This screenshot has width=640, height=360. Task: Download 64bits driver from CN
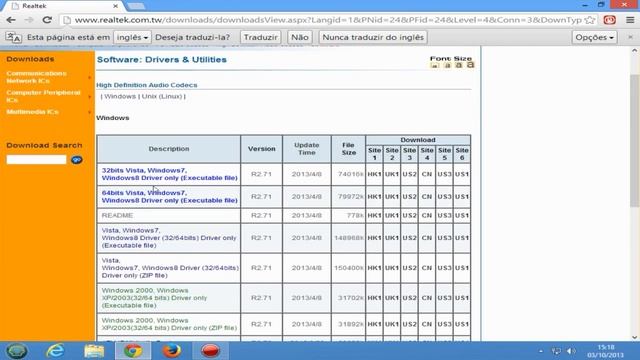coord(427,197)
